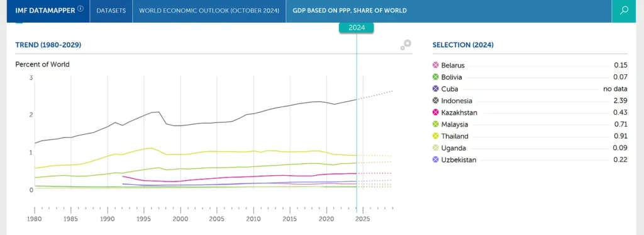
Task: Remove Belarus via its X marker
Action: (x=436, y=66)
